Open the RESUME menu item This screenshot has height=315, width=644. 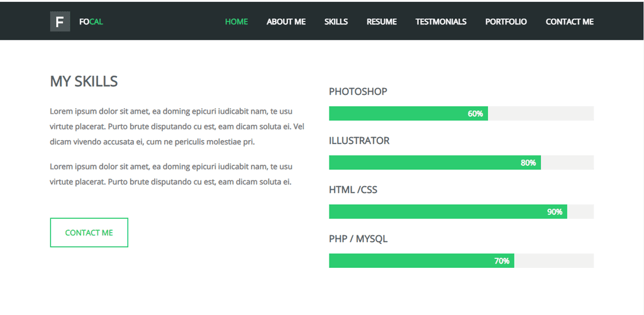click(x=382, y=22)
